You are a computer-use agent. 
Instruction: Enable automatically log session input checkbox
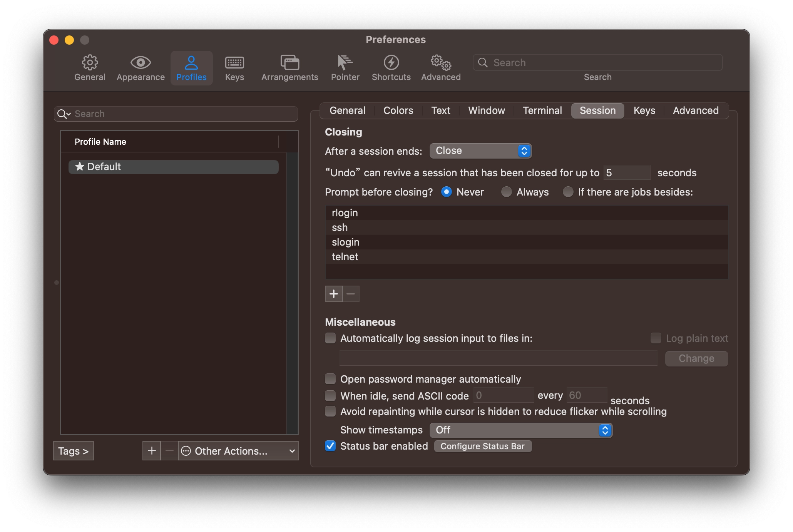(330, 338)
